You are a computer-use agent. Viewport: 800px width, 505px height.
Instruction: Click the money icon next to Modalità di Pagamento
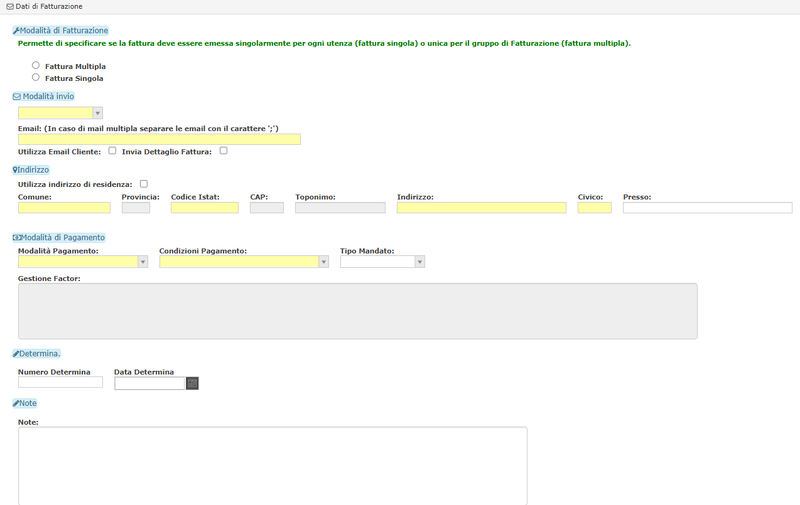pyautogui.click(x=17, y=238)
